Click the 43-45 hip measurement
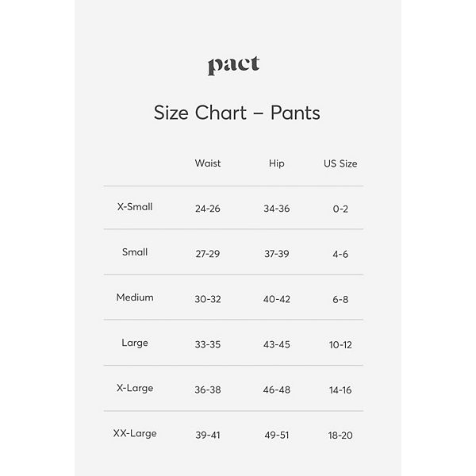Viewport: 476px width, 476px height. [277, 344]
